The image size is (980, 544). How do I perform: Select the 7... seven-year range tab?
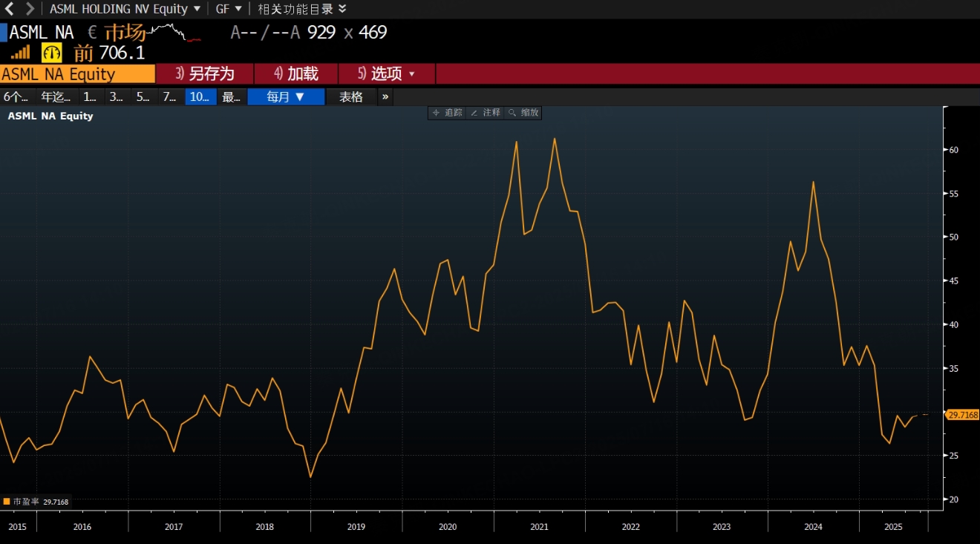(170, 96)
